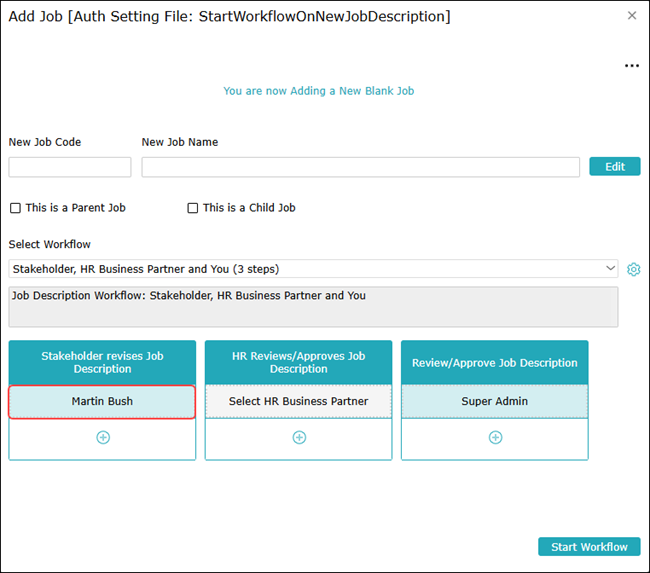Click the workflow settings gear icon
Image resolution: width=650 pixels, height=573 pixels.
[x=633, y=269]
